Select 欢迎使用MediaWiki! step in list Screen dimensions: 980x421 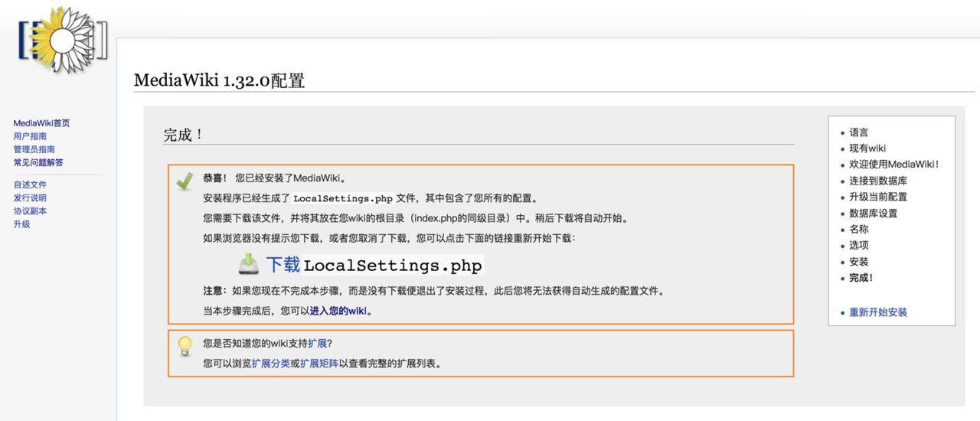(x=893, y=164)
